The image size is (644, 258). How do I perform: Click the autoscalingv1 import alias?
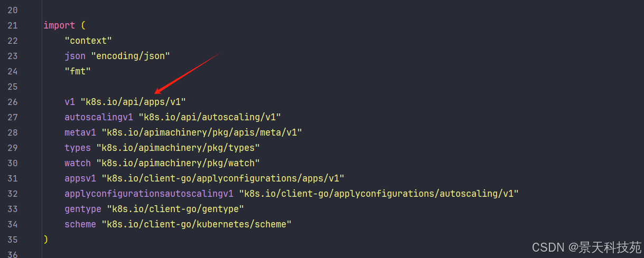tap(99, 117)
